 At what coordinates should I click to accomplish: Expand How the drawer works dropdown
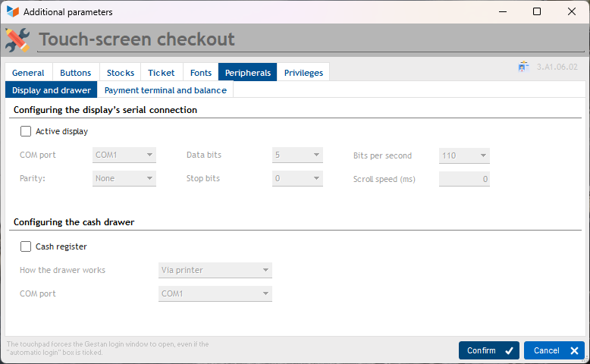(215, 270)
